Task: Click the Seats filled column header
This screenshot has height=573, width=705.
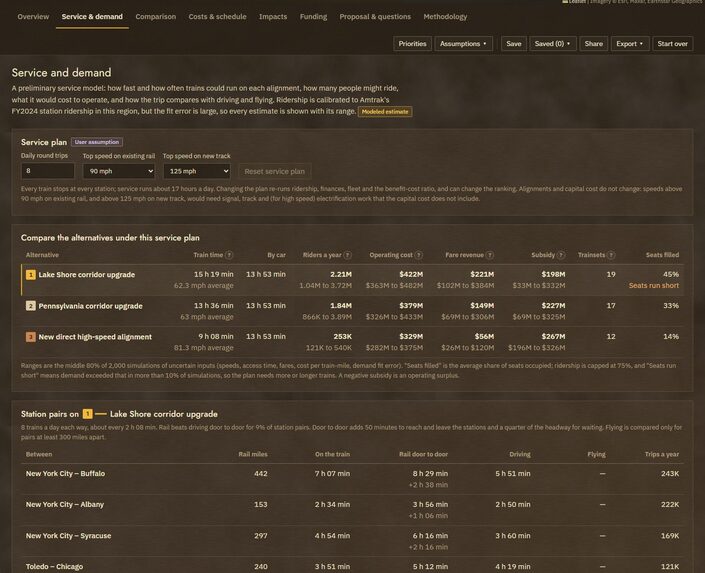Action: pos(663,255)
